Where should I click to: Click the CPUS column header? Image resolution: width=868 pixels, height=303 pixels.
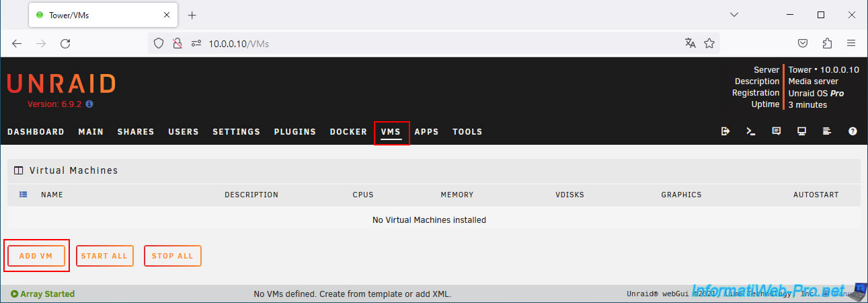pos(363,195)
